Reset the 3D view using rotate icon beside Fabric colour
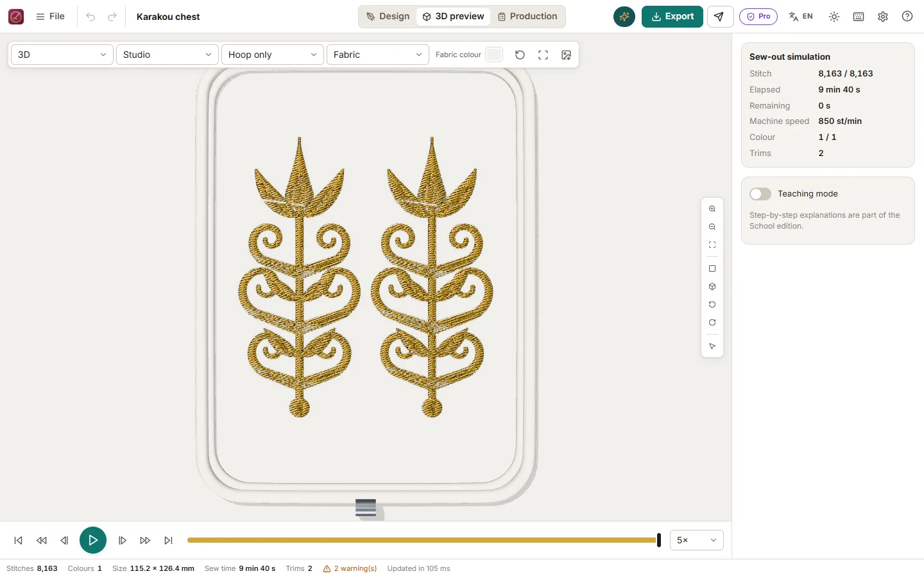This screenshot has height=578, width=924. click(520, 55)
